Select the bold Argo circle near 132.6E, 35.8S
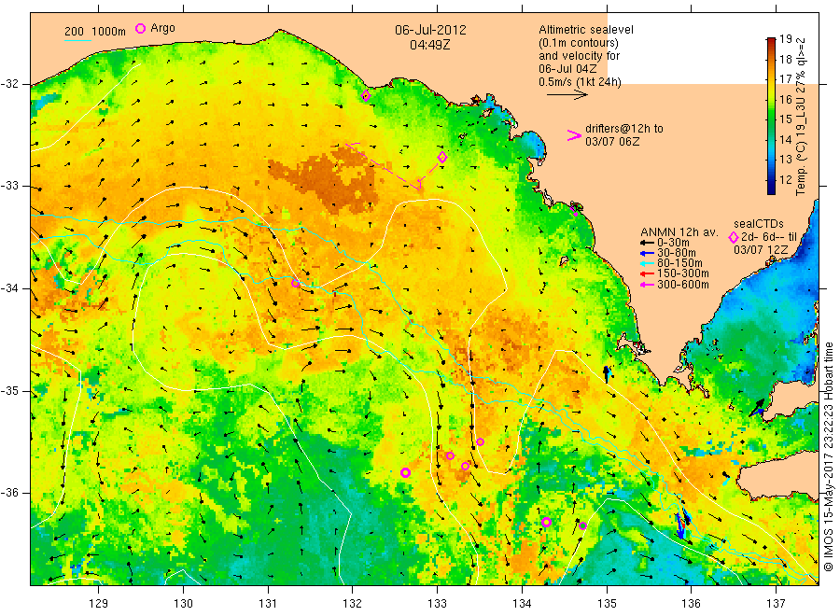 pyautogui.click(x=406, y=472)
